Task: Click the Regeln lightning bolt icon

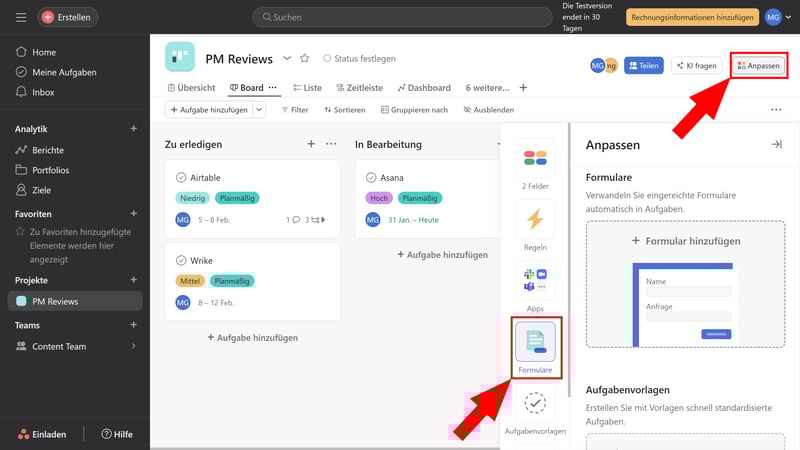Action: coord(535,219)
